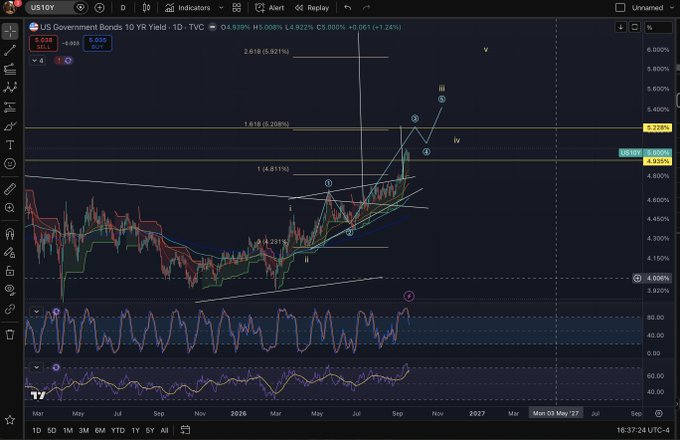Open the Go to date calendar icon

pyautogui.click(x=185, y=430)
